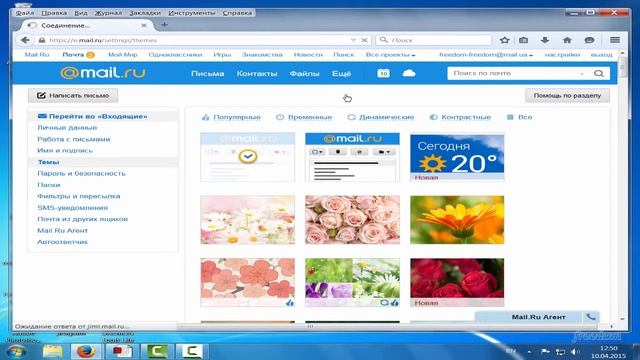Open Письма in the blue header
Viewport: 640px width, 360px height.
point(207,73)
